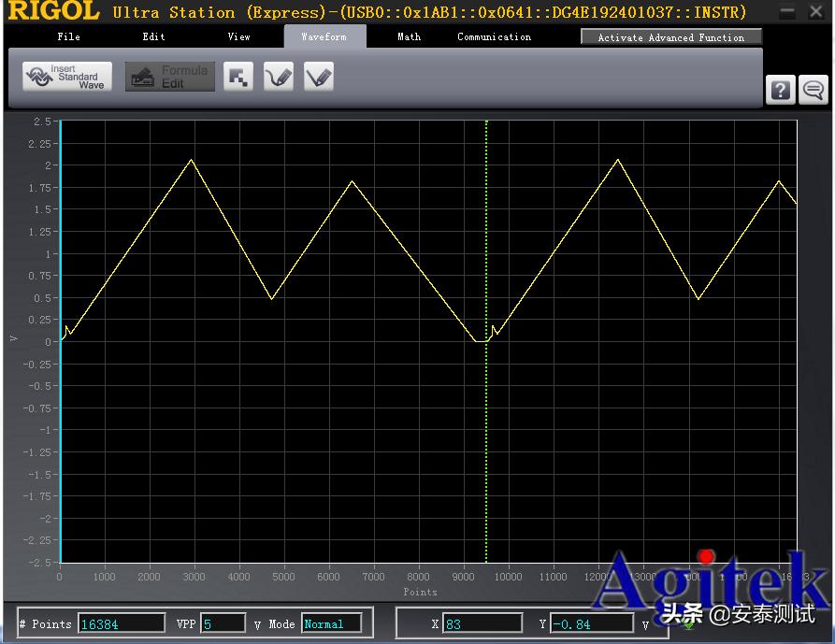
Task: Click the Insert Standard Wave button
Action: point(67,77)
